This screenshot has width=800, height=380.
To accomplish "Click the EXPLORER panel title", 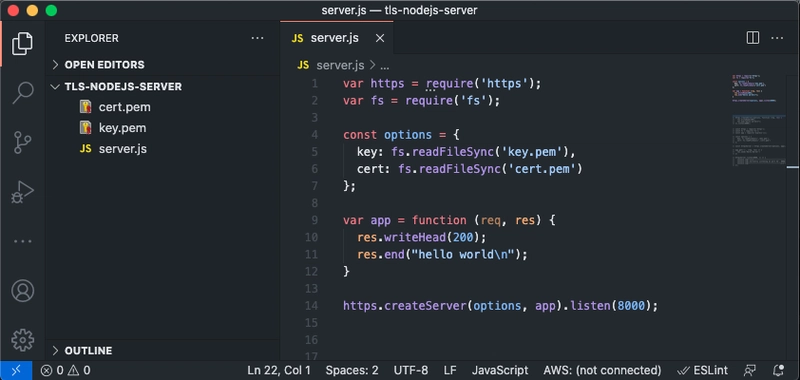I will coord(91,38).
